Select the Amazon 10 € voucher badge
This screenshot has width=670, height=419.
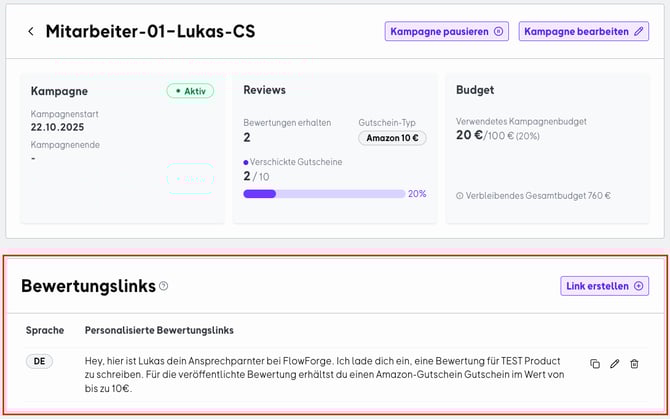[x=392, y=138]
